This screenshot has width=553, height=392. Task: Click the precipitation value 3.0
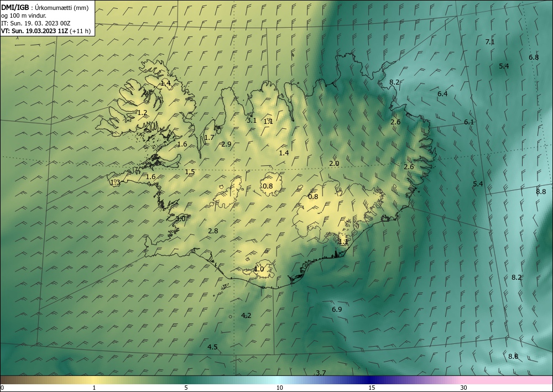click(181, 218)
